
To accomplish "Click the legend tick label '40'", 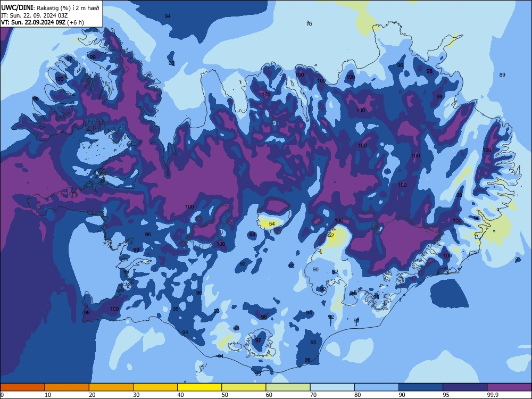I will point(180,395).
